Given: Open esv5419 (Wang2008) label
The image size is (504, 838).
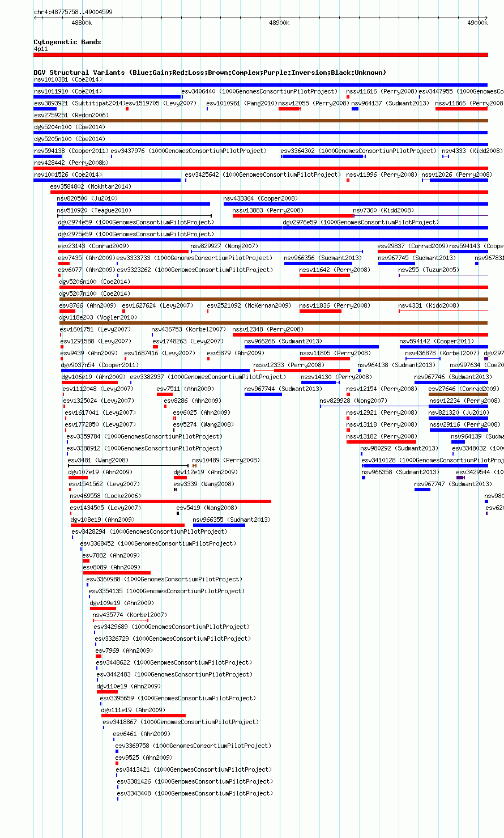Looking at the screenshot, I should [207, 508].
